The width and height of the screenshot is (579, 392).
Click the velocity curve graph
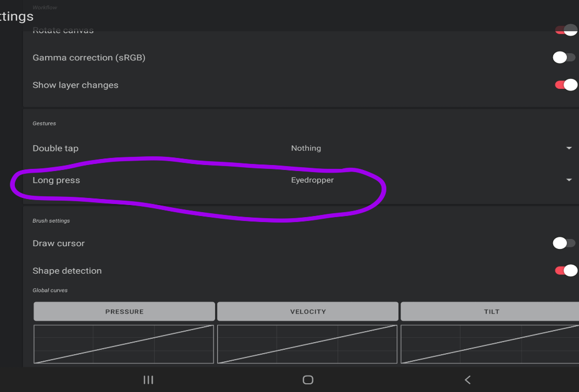click(x=307, y=345)
